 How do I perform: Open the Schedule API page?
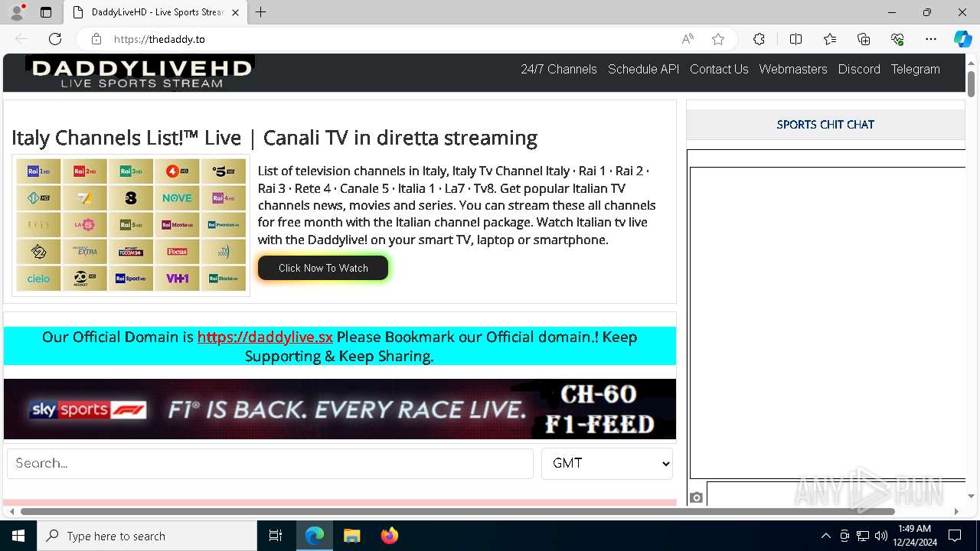[x=643, y=69]
